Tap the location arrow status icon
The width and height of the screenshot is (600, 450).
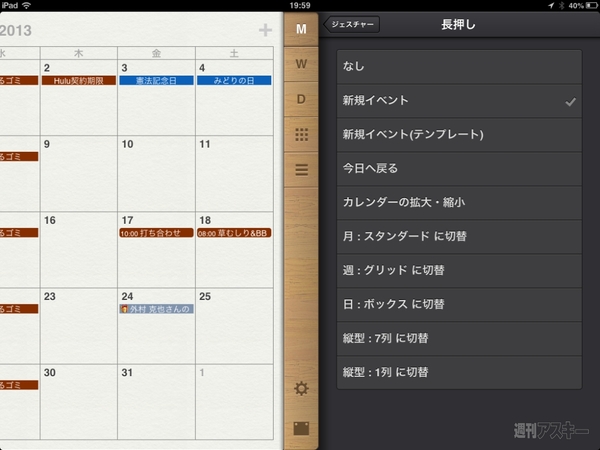tap(551, 5)
